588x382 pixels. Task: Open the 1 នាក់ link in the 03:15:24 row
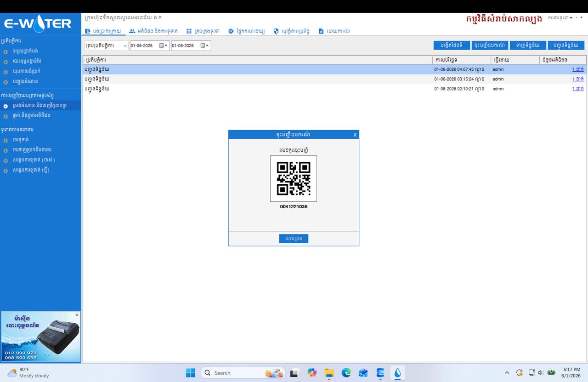tap(578, 79)
